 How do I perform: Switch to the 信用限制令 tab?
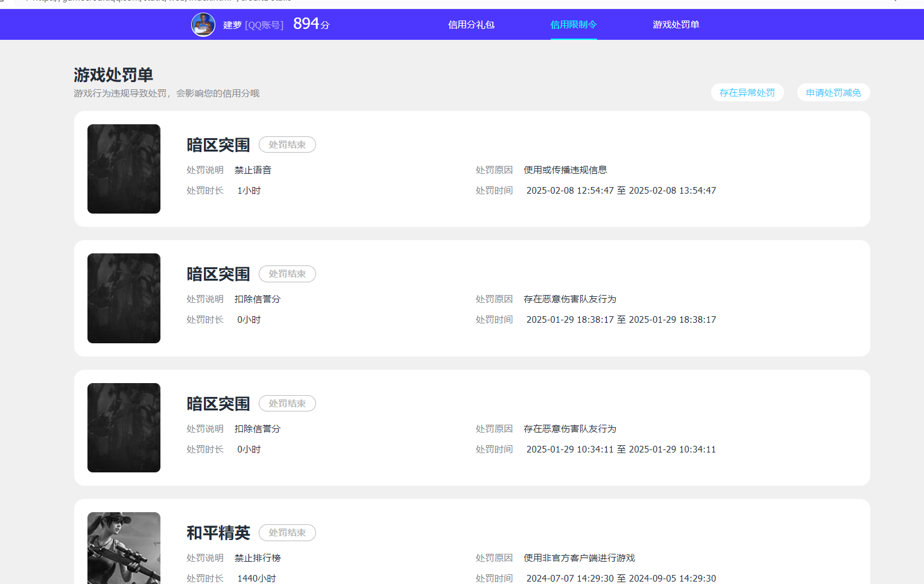click(574, 25)
